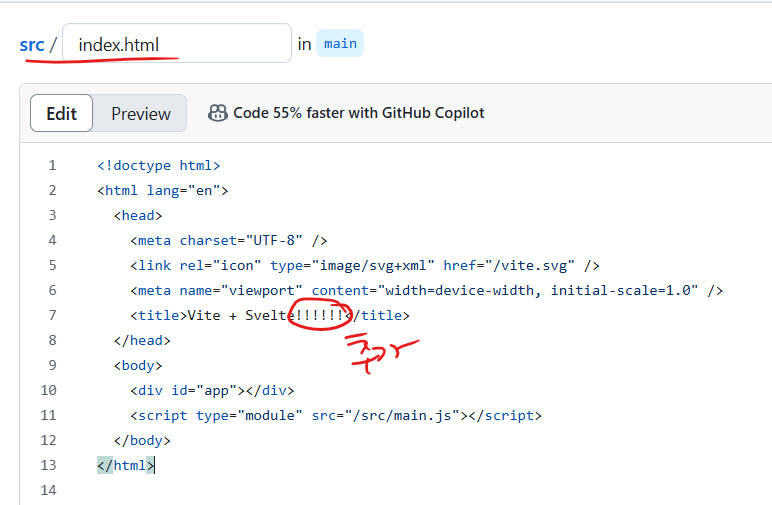The image size is (772, 505).
Task: Click the meta viewport line
Action: tap(426, 290)
